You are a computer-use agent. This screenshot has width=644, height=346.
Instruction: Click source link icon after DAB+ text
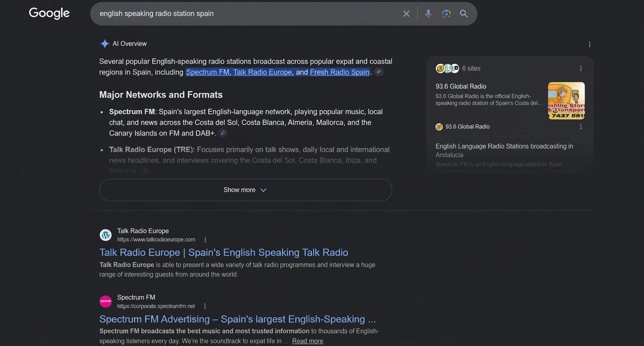coord(223,133)
